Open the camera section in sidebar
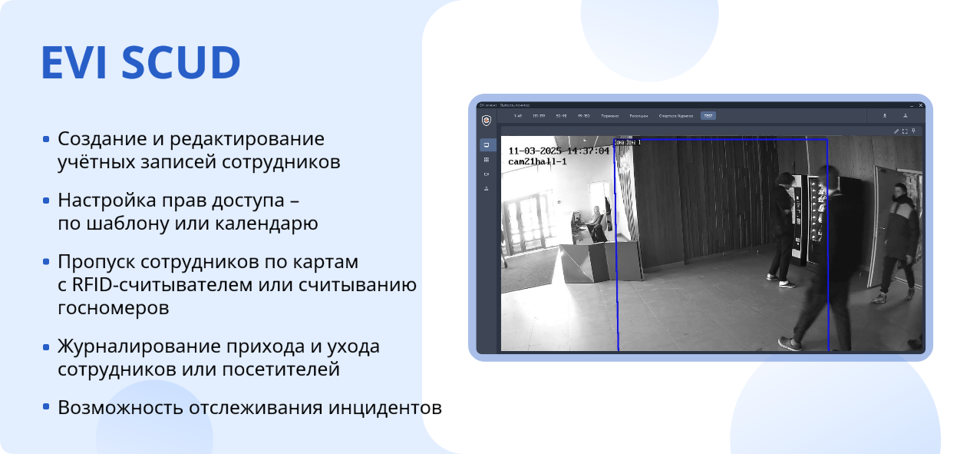 point(487,174)
